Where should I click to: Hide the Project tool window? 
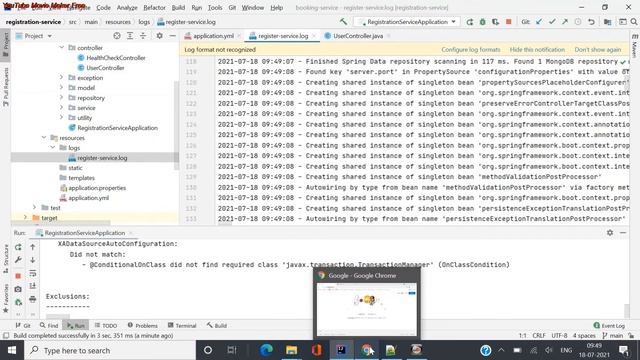pos(173,36)
